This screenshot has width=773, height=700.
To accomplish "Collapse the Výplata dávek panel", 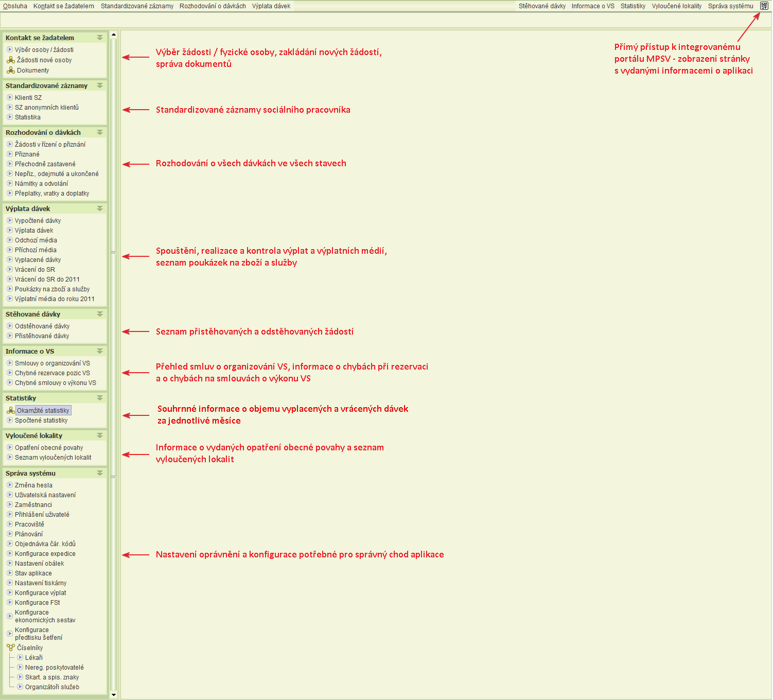I will [x=100, y=208].
